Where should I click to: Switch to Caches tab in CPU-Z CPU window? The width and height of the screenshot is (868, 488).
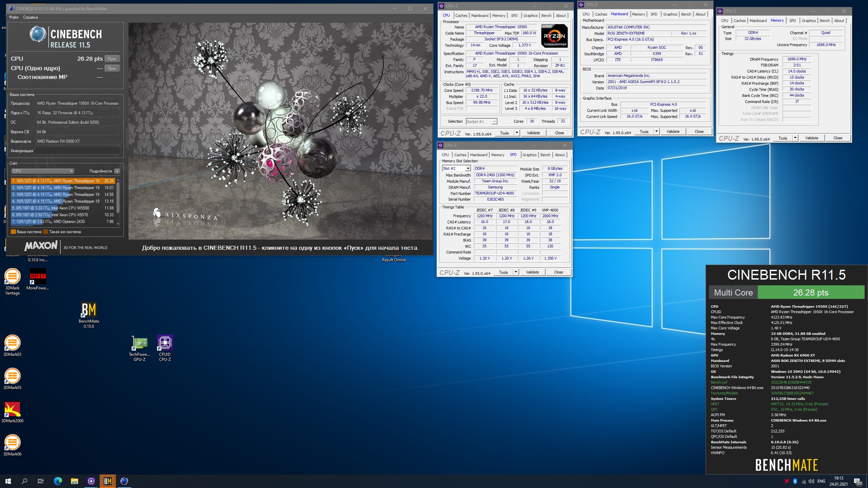pyautogui.click(x=461, y=16)
